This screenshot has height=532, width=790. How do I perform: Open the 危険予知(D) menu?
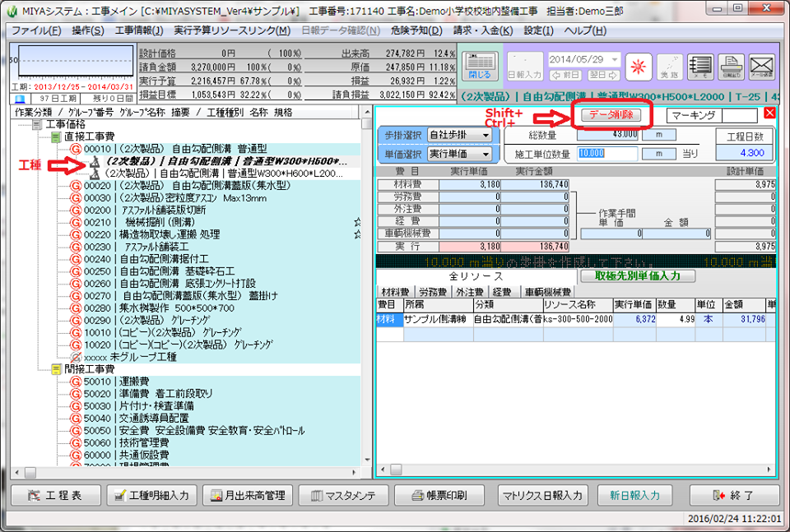[416, 30]
